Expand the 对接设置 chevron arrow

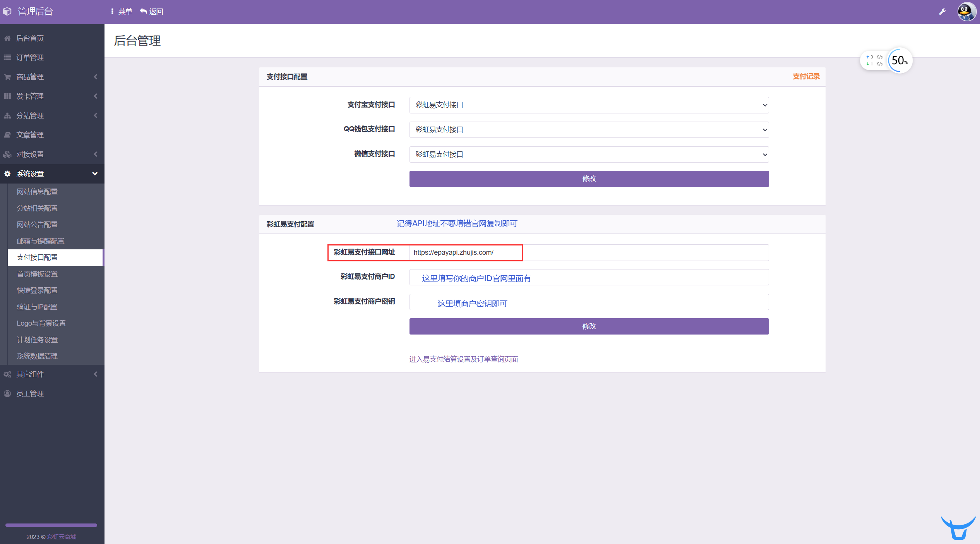96,154
